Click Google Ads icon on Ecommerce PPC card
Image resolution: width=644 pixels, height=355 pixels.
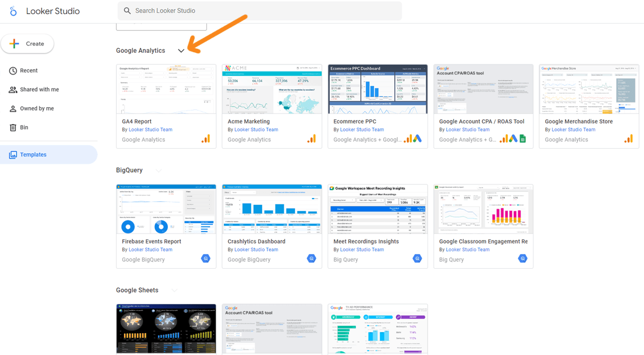417,139
